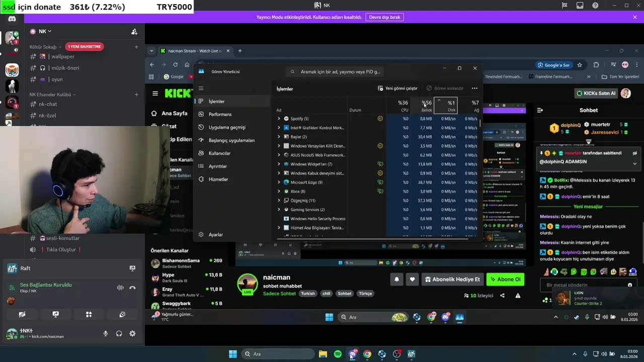Open the soundboard icon
The height and width of the screenshot is (362, 644).
(122, 314)
